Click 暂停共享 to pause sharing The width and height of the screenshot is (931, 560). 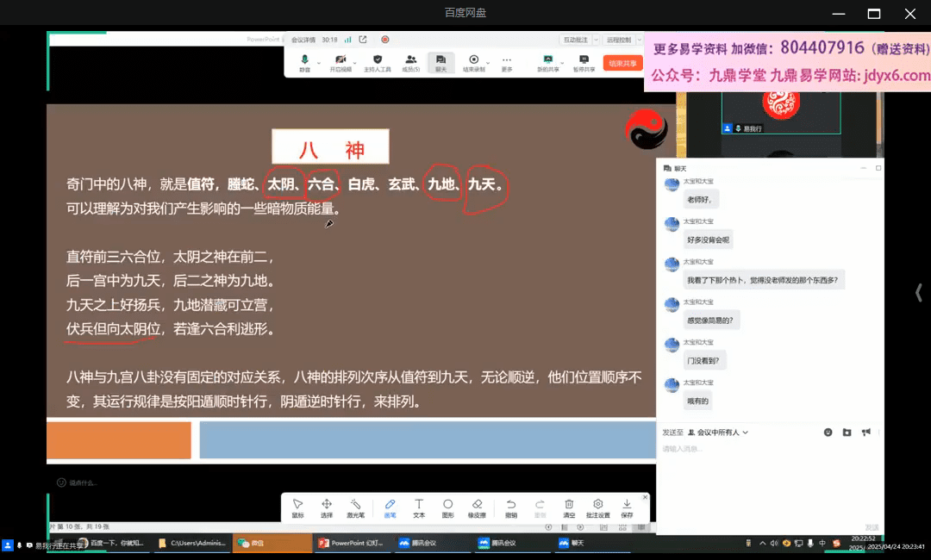(584, 63)
